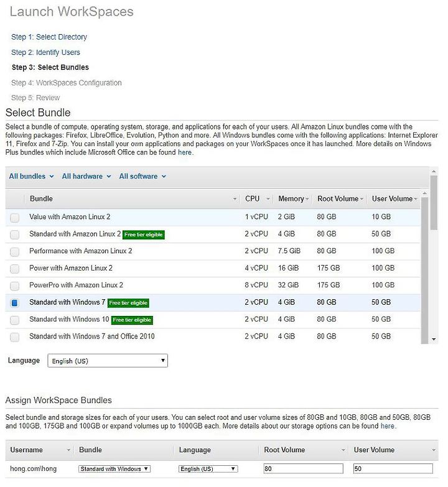The image size is (448, 487).
Task: Click Free tier eligible badge on Windows 7
Action: point(128,304)
